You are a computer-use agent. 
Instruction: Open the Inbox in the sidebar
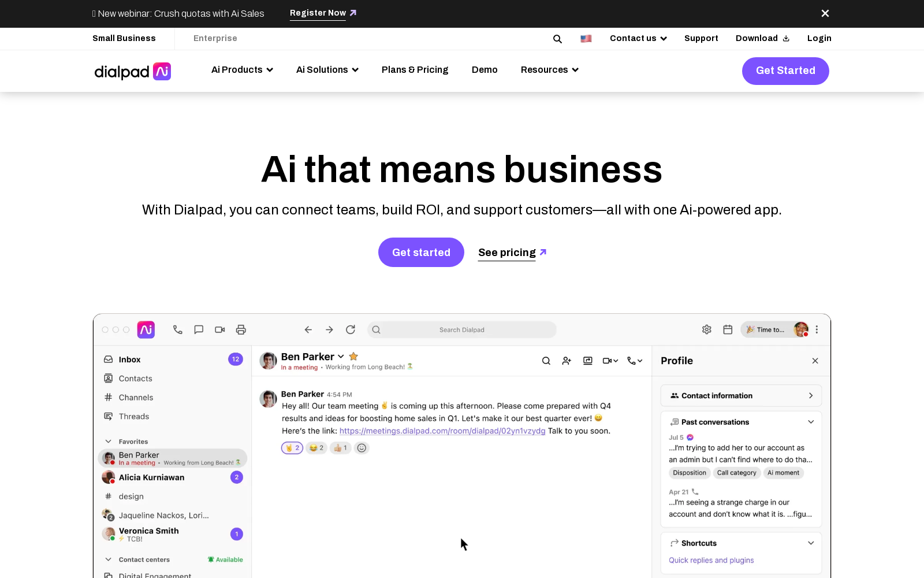click(x=173, y=360)
